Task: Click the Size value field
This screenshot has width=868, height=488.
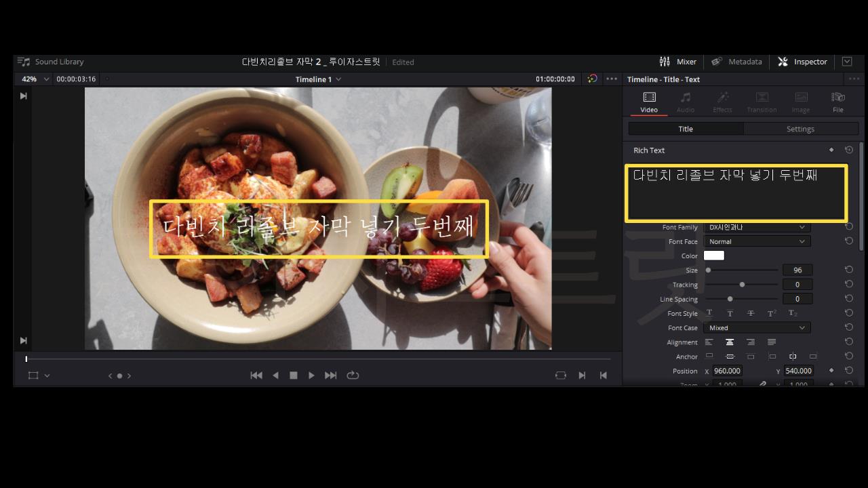Action: 797,270
